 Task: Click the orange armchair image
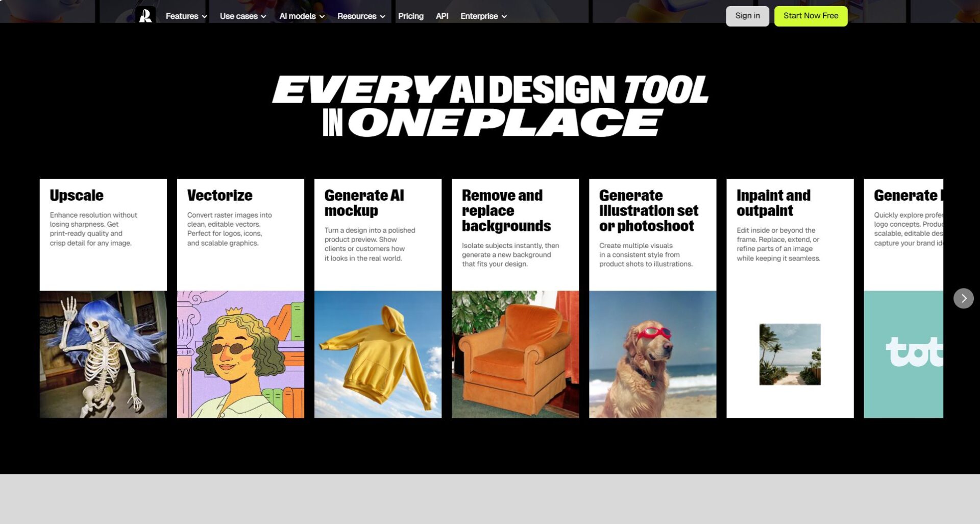pos(515,354)
